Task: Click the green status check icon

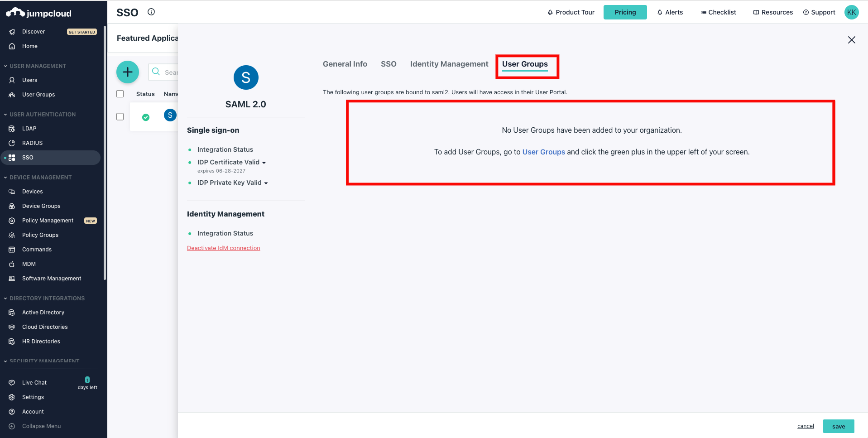Action: point(146,117)
